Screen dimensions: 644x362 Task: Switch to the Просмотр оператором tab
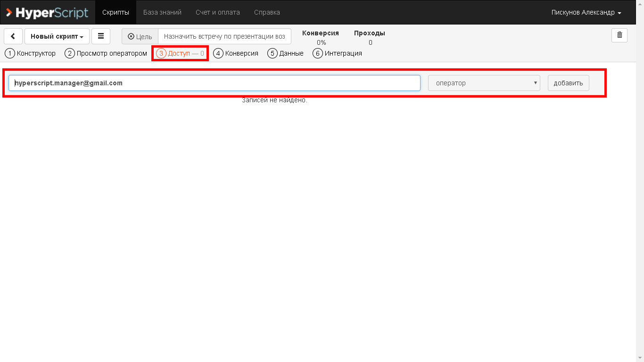click(x=106, y=53)
